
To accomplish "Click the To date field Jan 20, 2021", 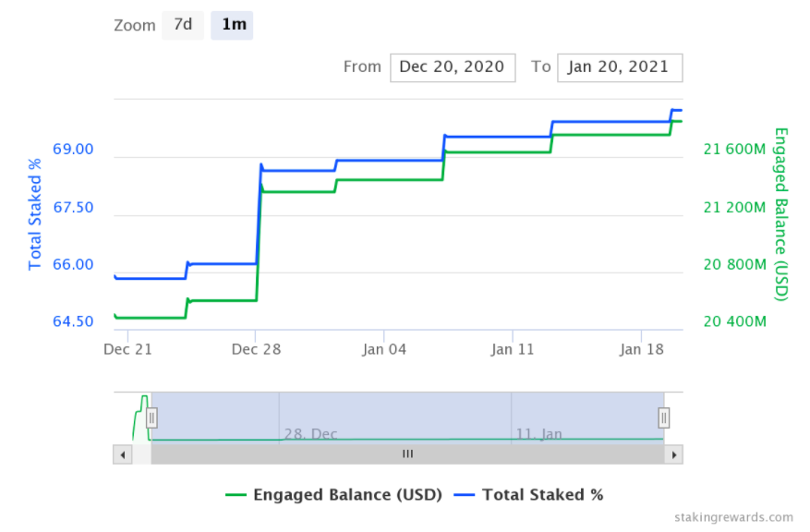I will click(x=620, y=67).
